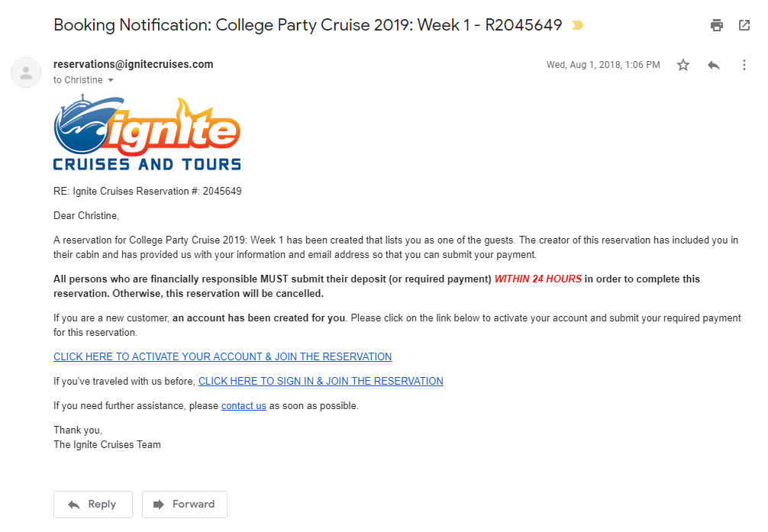The height and width of the screenshot is (532, 768).
Task: Open the three-dot more options menu
Action: [x=744, y=65]
